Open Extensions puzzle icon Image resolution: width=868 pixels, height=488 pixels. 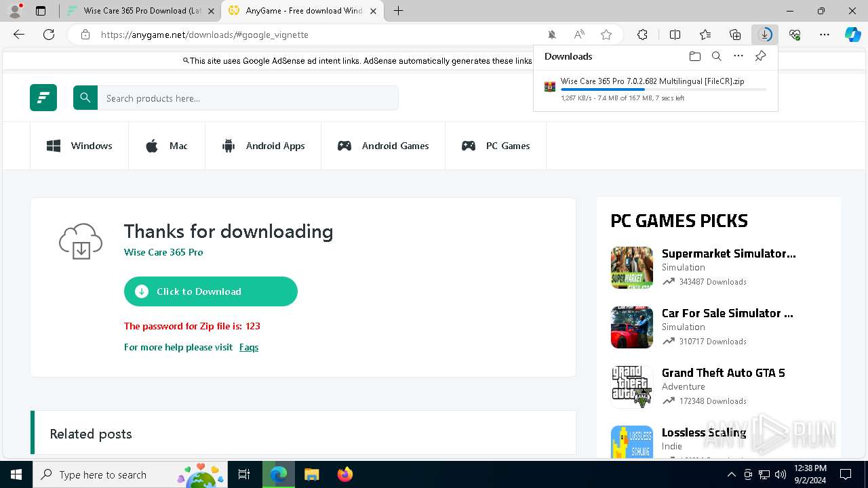coord(642,35)
